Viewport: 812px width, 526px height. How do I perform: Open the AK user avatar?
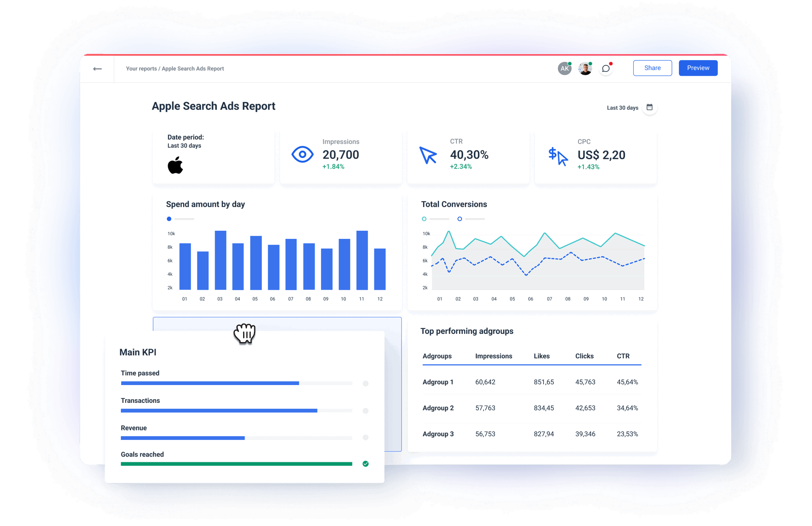[x=564, y=68]
